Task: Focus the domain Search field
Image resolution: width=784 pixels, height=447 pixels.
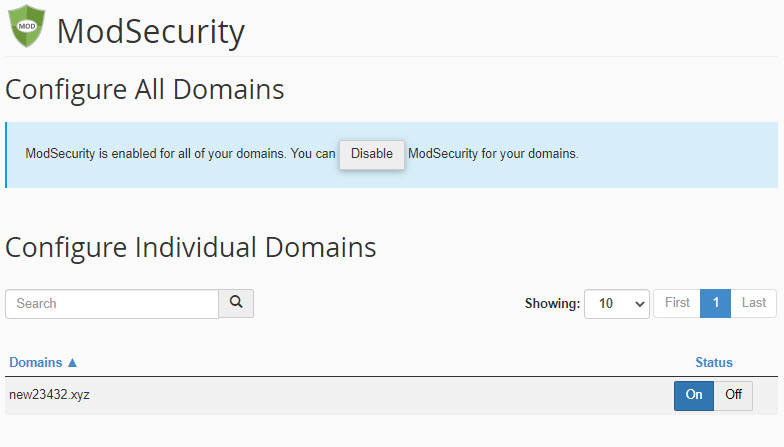Action: [112, 303]
